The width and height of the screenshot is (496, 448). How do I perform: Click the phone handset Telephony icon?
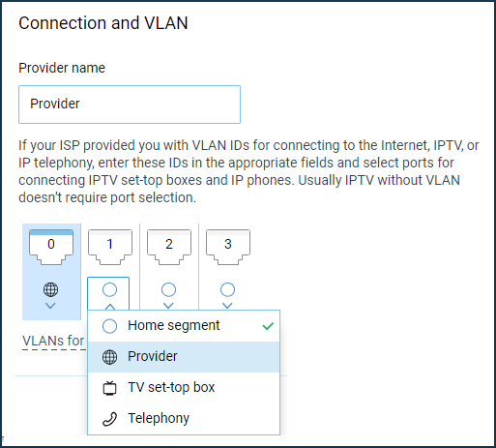(109, 419)
